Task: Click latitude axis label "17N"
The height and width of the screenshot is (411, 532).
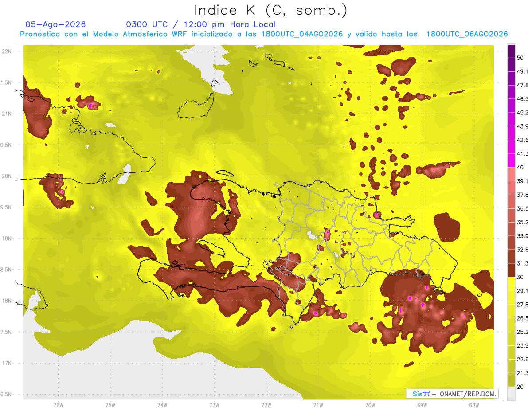Action: [6, 363]
